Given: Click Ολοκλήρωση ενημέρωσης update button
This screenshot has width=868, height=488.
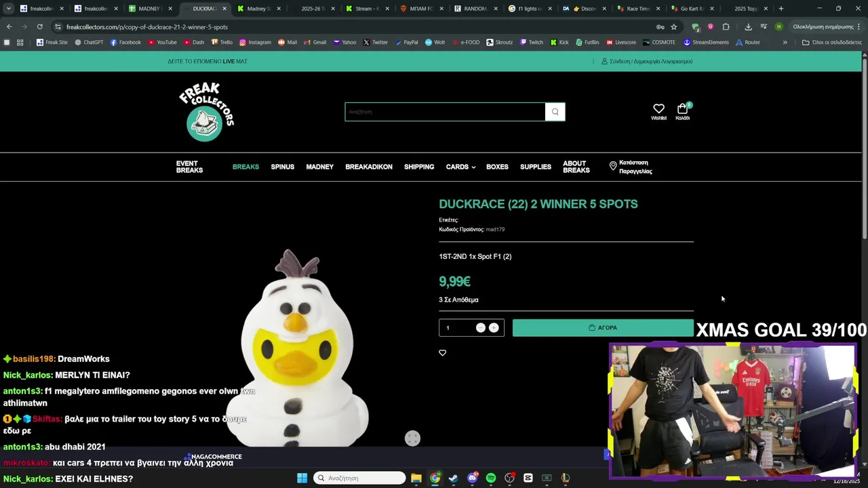Looking at the screenshot, I should pos(827,26).
